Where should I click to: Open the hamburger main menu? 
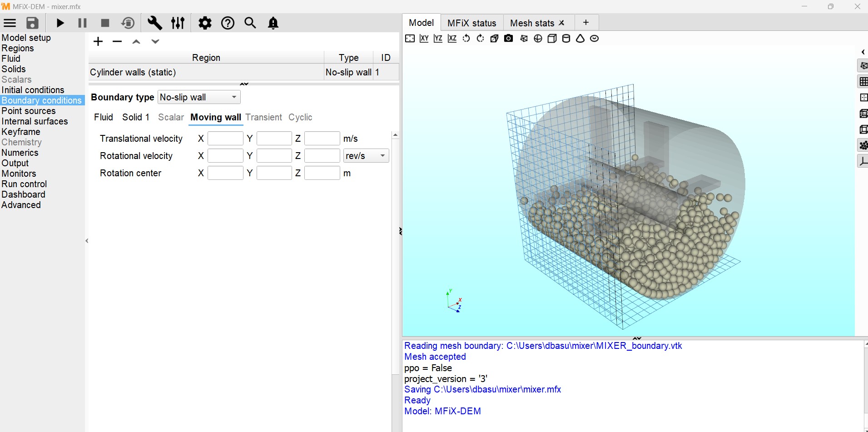[x=10, y=23]
